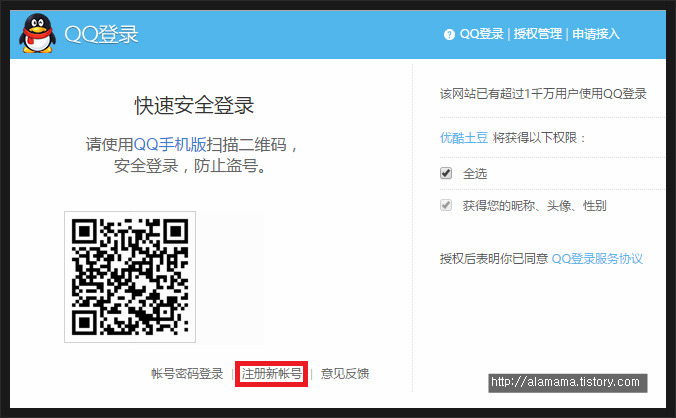Click 注册新帐号 to register
The height and width of the screenshot is (418, 676).
click(272, 374)
